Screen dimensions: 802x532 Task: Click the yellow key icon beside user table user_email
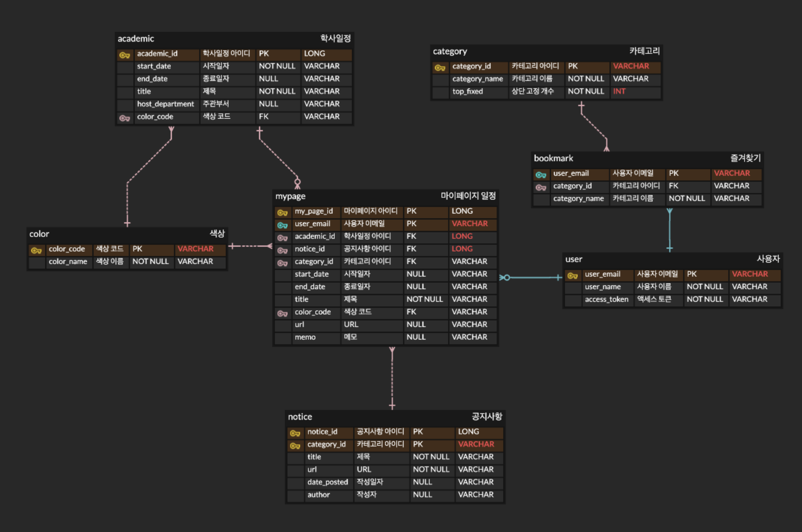(573, 276)
